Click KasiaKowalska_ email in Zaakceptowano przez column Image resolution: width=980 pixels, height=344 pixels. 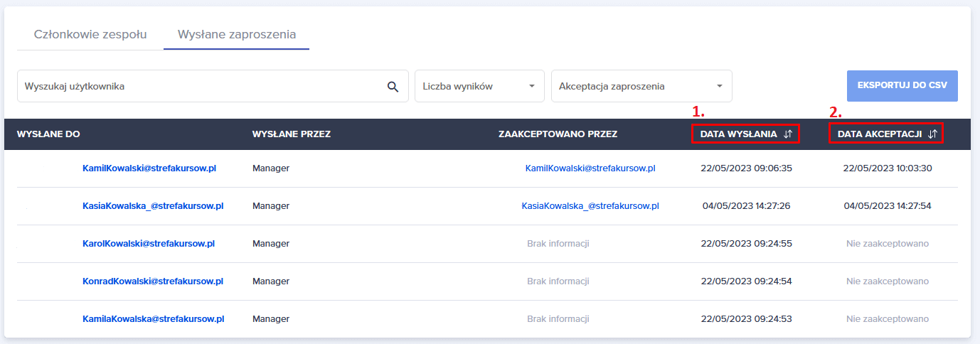click(x=590, y=206)
